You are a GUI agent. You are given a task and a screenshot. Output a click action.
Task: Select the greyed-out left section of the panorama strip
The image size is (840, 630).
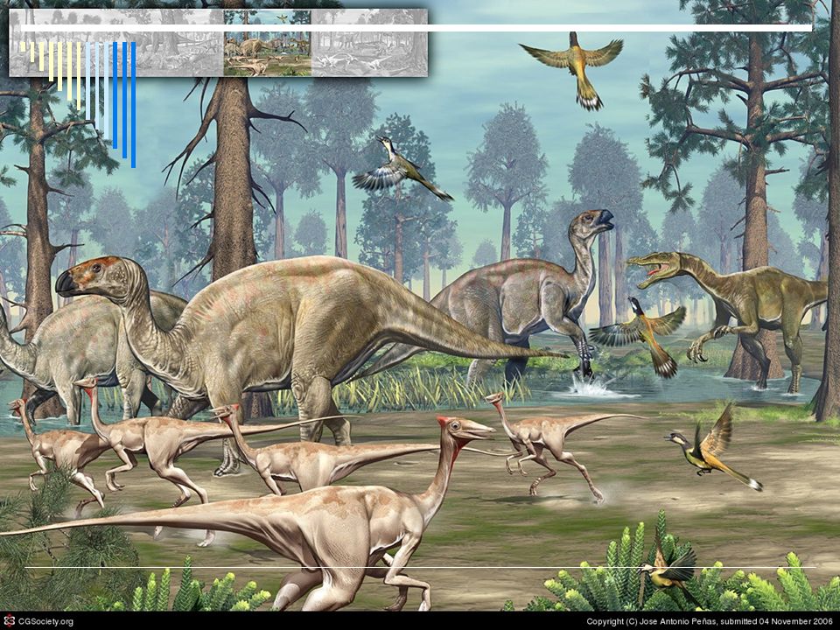[x=116, y=43]
